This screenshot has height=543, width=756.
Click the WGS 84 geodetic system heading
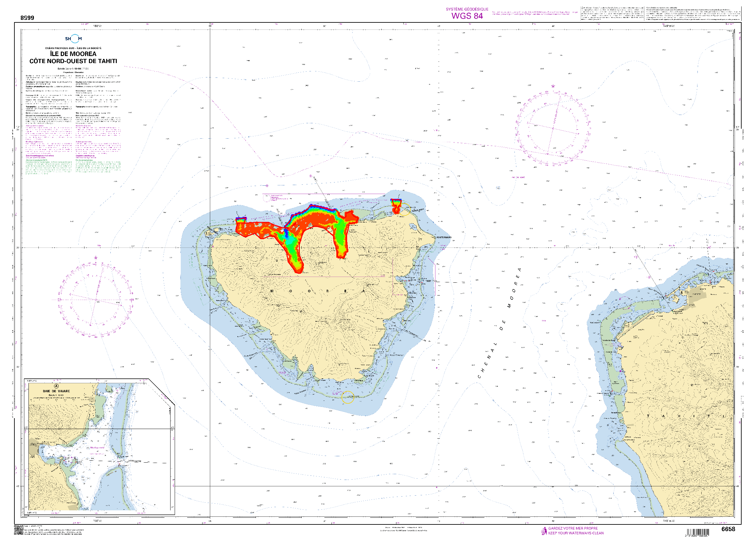[467, 16]
